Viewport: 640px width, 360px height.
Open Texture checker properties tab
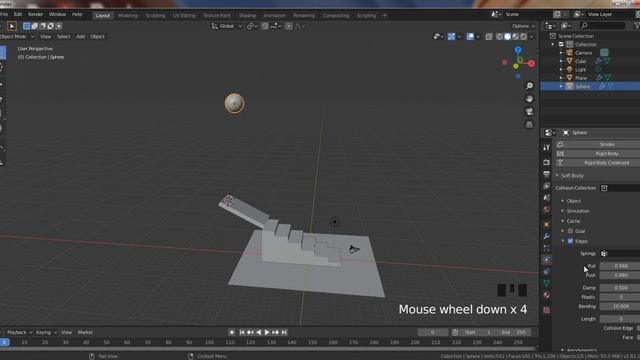(547, 310)
